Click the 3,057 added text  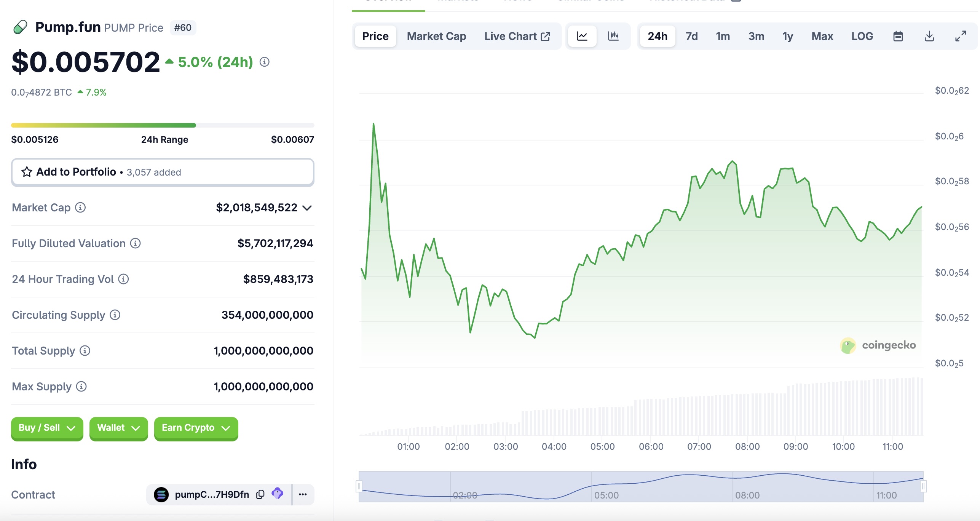[x=154, y=173]
